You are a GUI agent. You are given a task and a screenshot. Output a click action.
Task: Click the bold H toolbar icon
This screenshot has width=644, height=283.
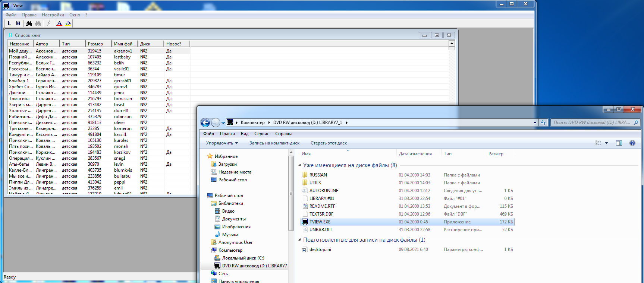click(x=18, y=23)
